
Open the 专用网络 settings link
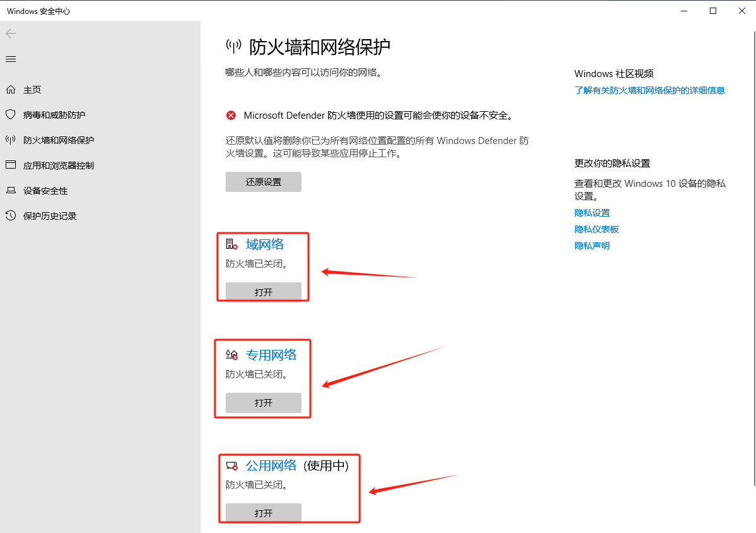point(271,356)
